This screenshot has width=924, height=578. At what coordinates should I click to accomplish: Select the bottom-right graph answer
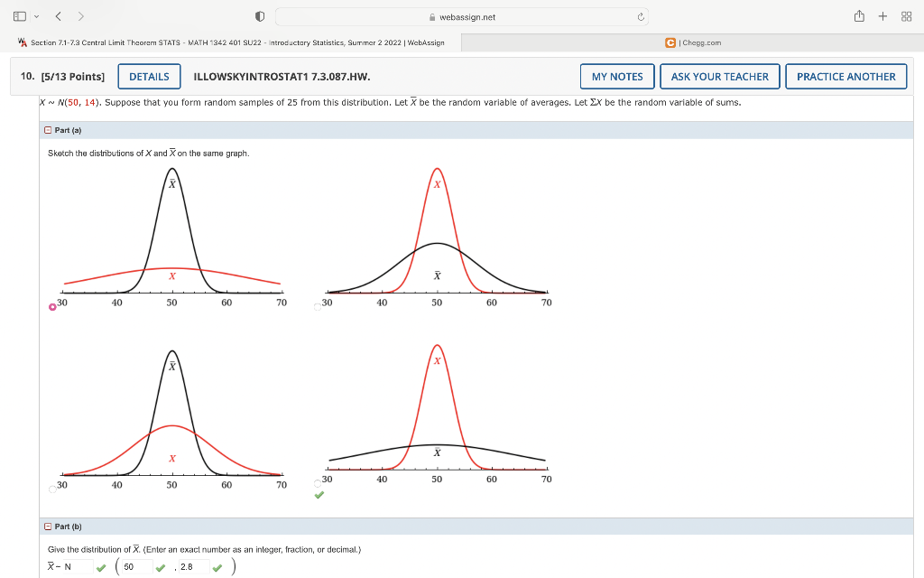pyautogui.click(x=317, y=483)
